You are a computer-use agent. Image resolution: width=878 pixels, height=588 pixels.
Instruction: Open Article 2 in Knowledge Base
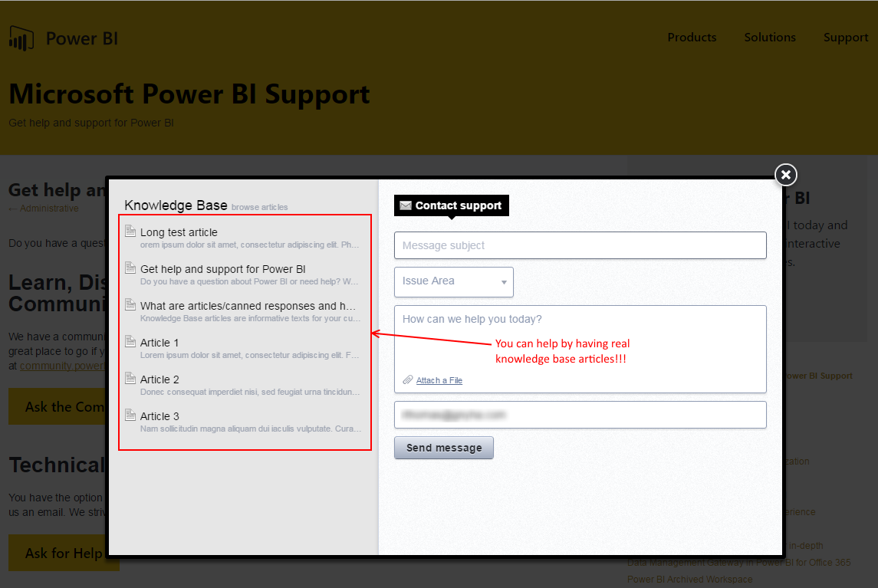coord(159,379)
